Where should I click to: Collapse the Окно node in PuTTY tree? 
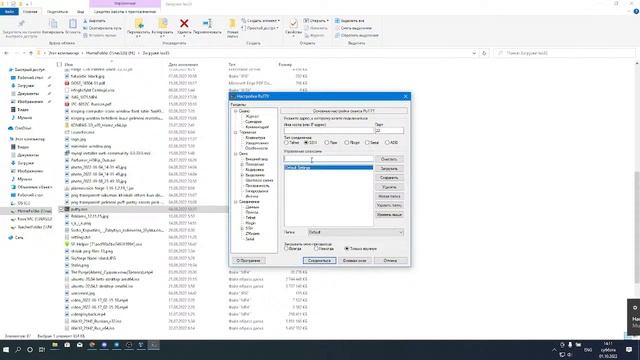(236, 153)
